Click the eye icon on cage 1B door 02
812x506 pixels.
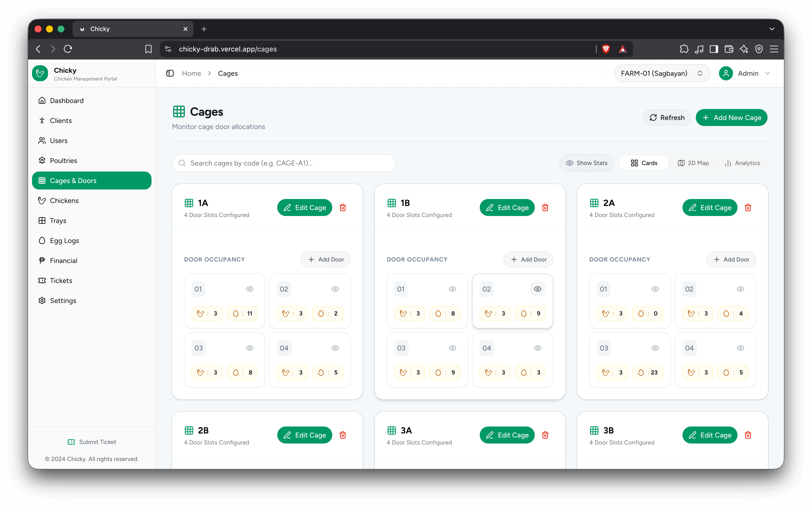click(x=537, y=289)
